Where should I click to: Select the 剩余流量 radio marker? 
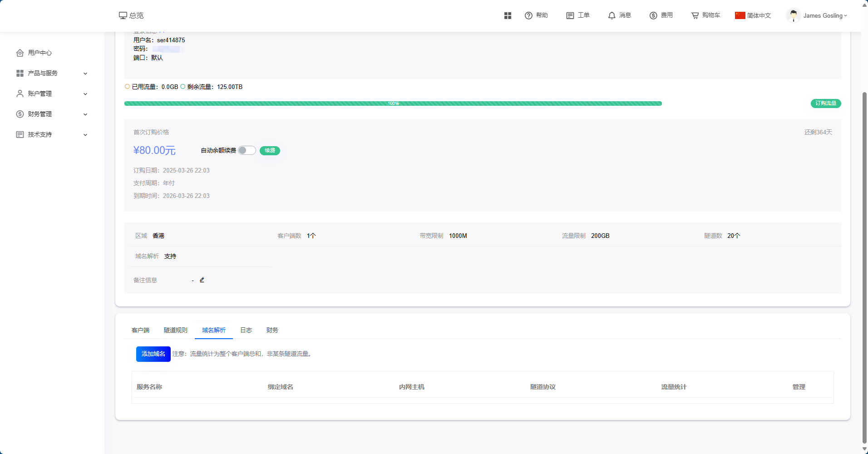182,87
